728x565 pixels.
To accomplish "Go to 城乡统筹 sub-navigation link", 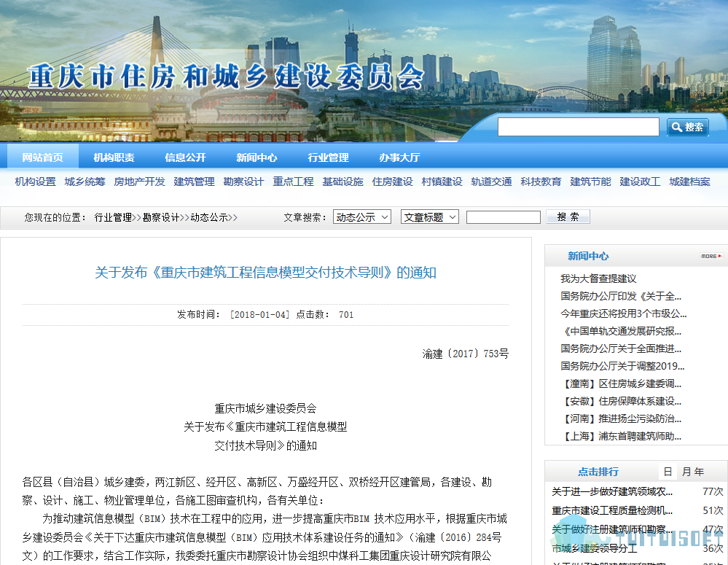I will pyautogui.click(x=85, y=182).
